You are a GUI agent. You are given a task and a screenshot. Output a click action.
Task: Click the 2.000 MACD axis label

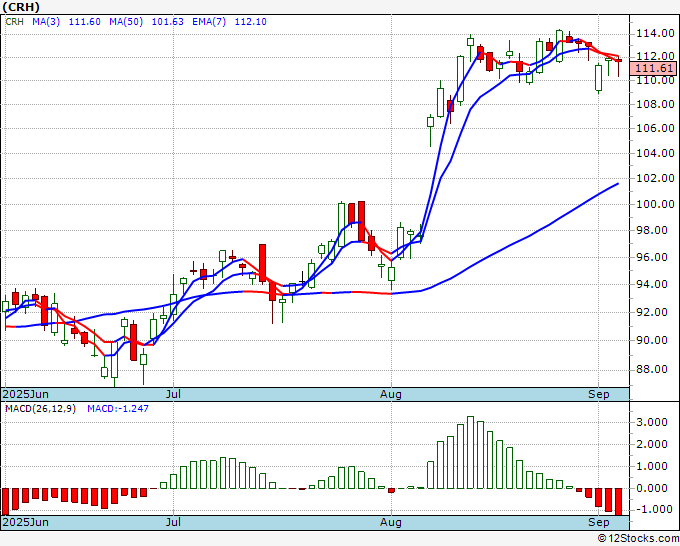(x=652, y=444)
